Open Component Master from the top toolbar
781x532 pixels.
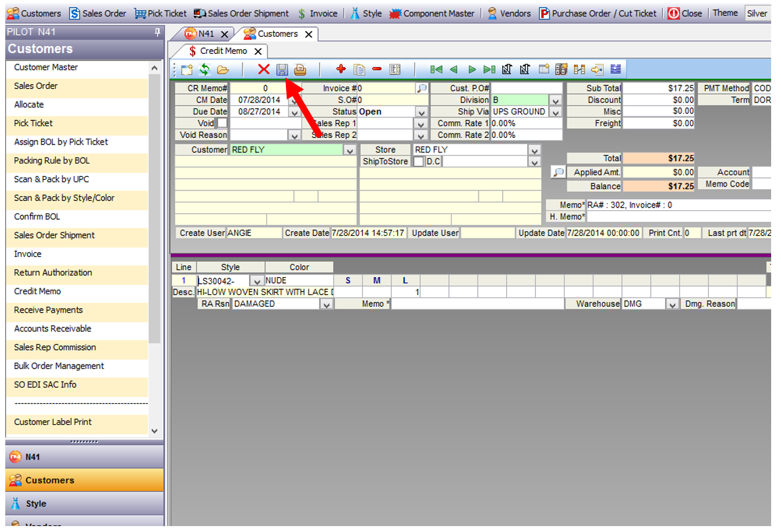(x=432, y=13)
